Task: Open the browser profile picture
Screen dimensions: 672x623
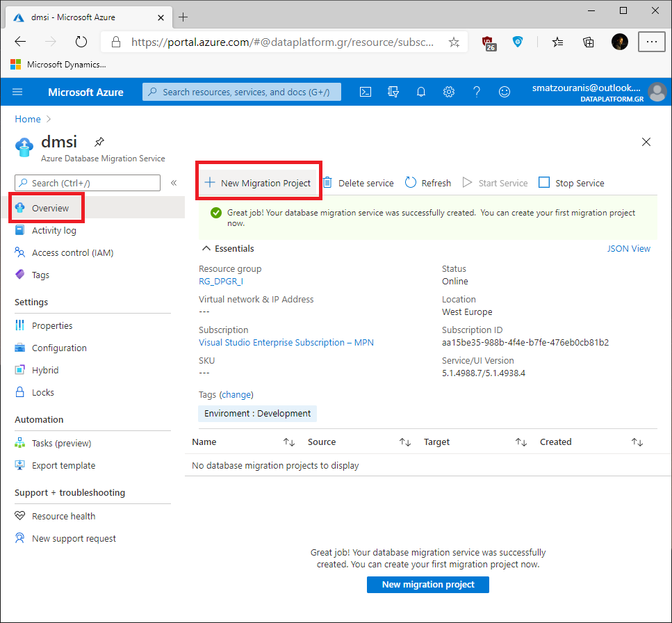Action: (x=619, y=42)
